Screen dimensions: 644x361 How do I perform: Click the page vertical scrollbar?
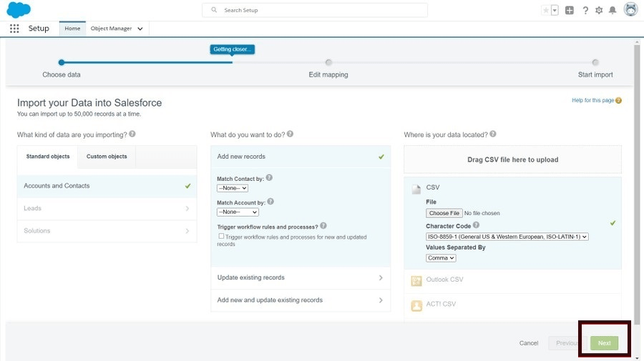637,184
